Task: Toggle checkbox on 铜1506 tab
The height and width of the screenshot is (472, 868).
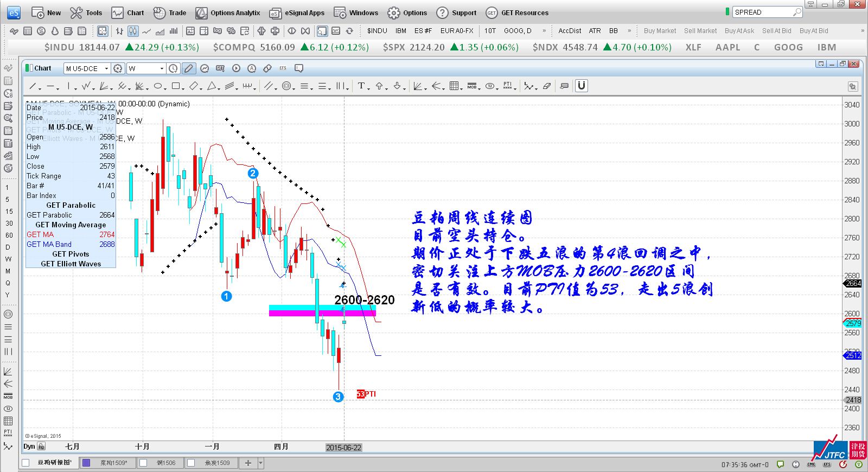Action: [x=144, y=463]
